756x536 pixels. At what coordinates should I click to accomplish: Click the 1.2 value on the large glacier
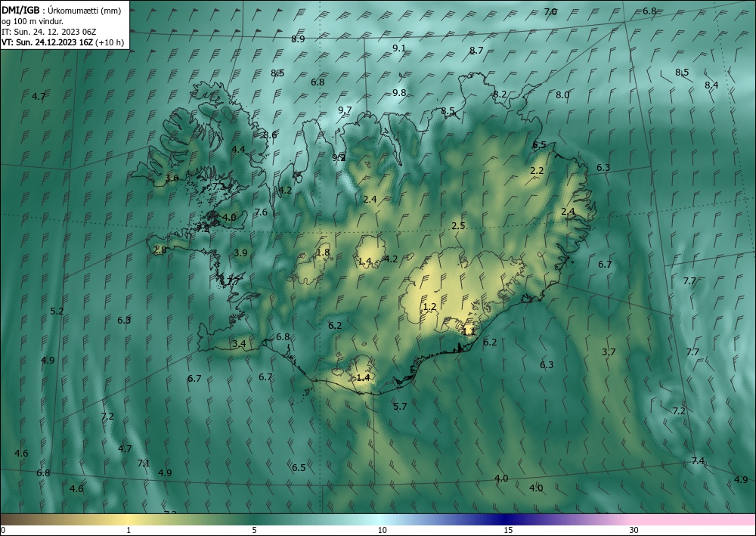[429, 307]
